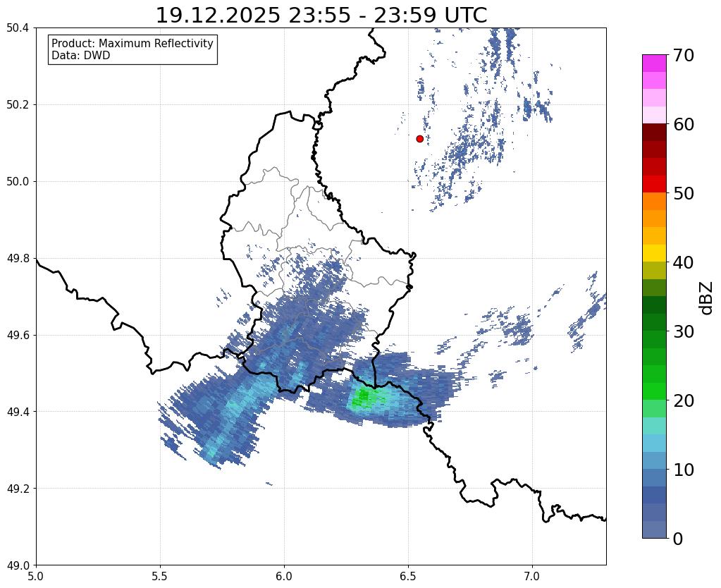Click the 0 dBZ colorbar bottom label
The height and width of the screenshot is (588, 721).
pyautogui.click(x=678, y=539)
